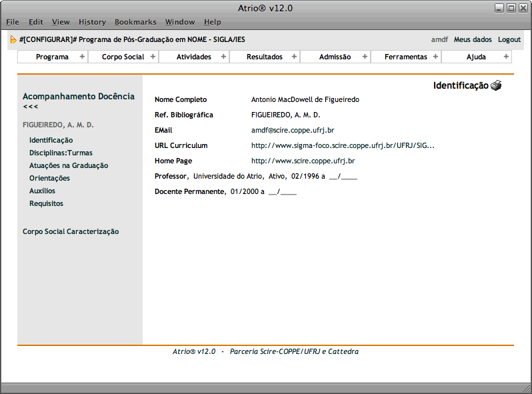Viewport: 532px width, 394px height.
Task: Expand the Corpo Social plus sign
Action: 153,57
